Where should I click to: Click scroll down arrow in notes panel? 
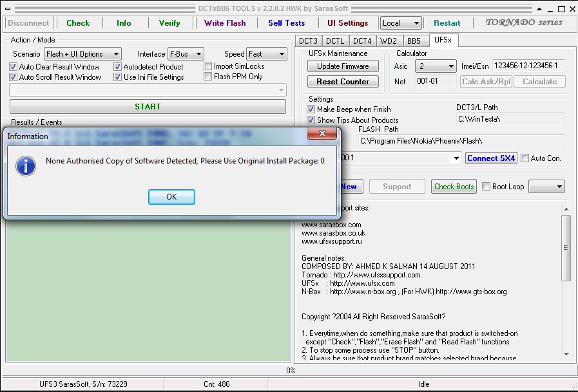[566, 355]
